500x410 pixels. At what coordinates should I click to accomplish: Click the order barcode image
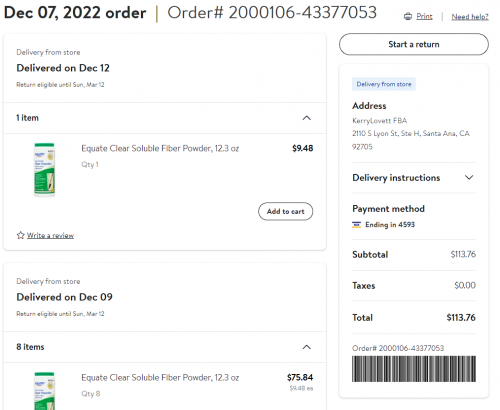coord(414,369)
